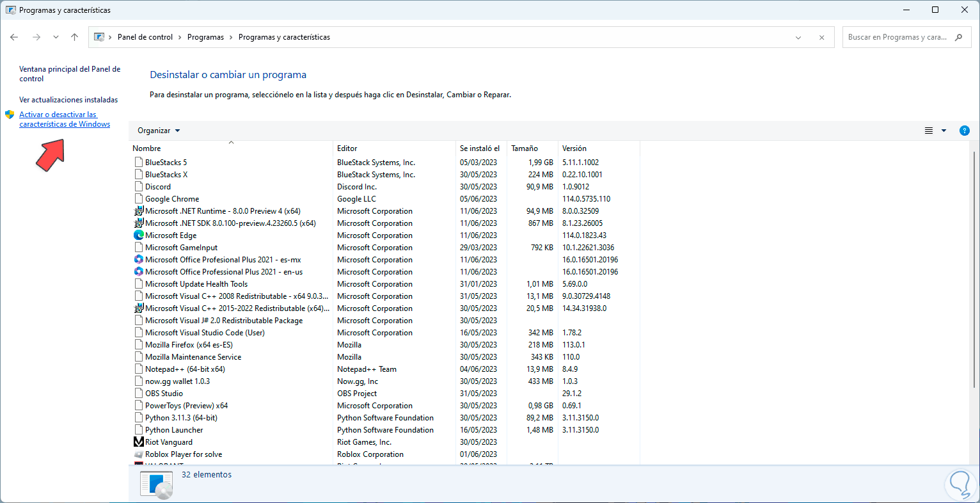Sort list by Tamaño column header

pyautogui.click(x=525, y=148)
